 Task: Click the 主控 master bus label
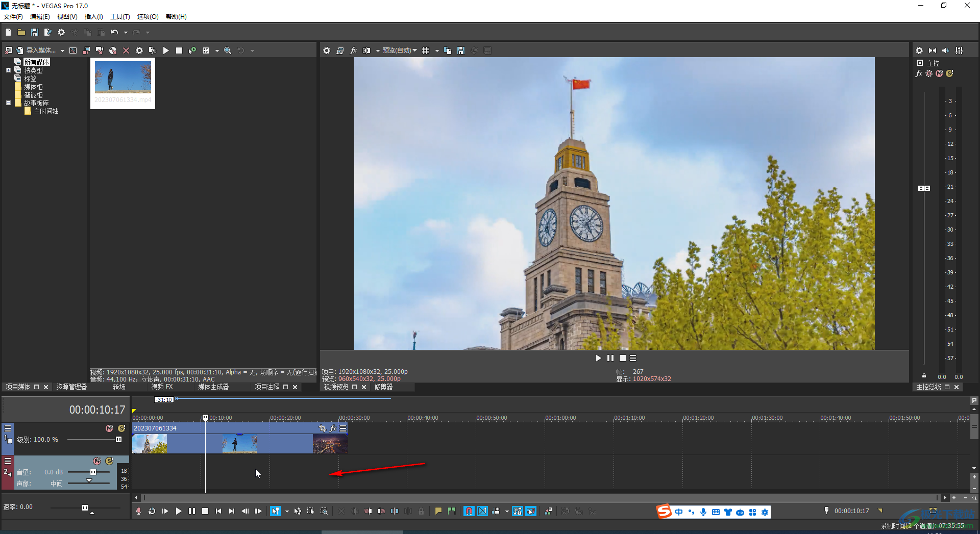934,63
